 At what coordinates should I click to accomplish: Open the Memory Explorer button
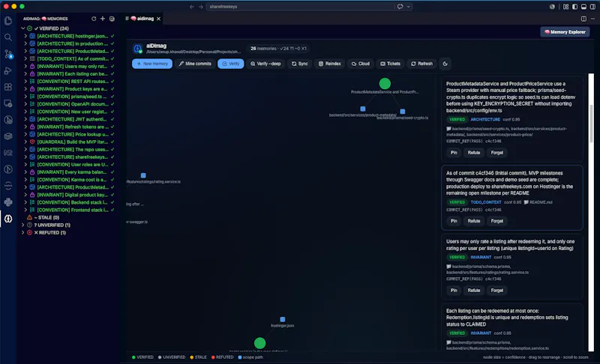(565, 32)
